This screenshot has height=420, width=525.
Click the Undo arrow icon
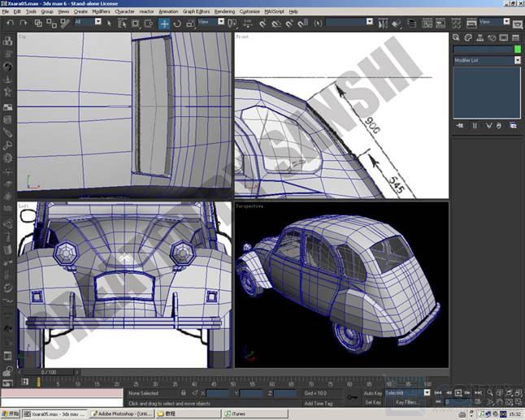pos(11,23)
